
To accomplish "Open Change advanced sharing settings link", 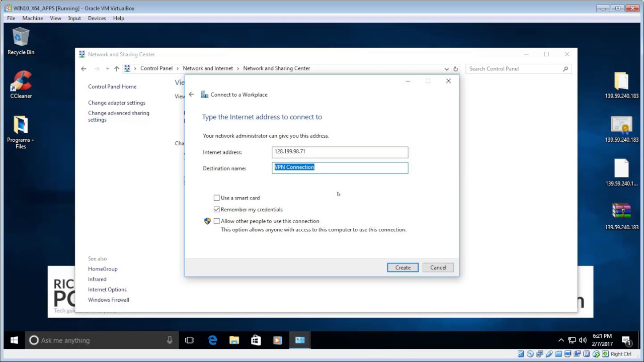I will click(x=119, y=116).
